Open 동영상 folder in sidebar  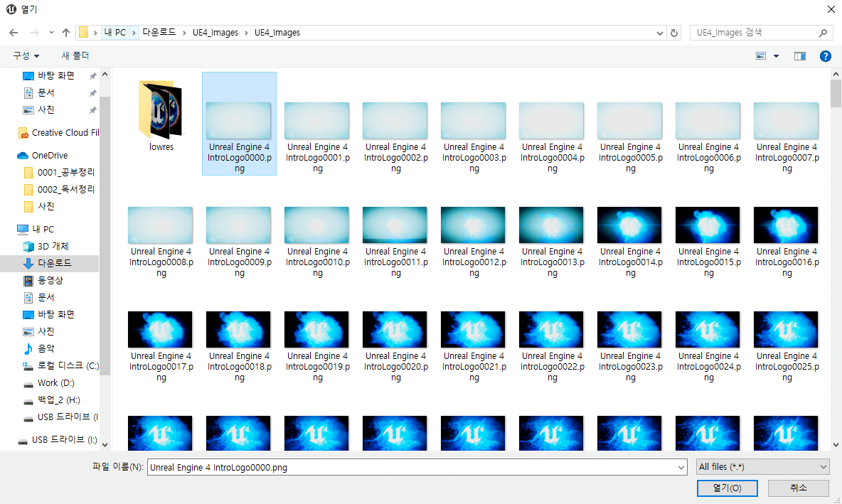click(x=50, y=280)
